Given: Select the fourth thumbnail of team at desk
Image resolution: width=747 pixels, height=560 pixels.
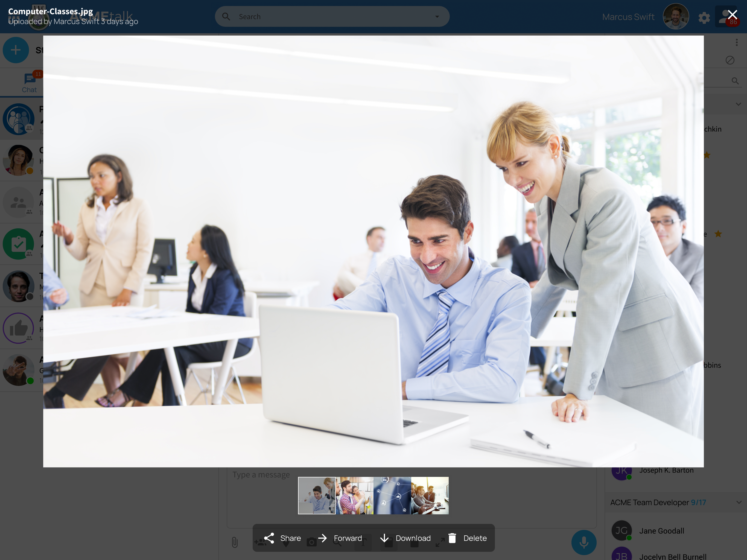Looking at the screenshot, I should tap(430, 495).
